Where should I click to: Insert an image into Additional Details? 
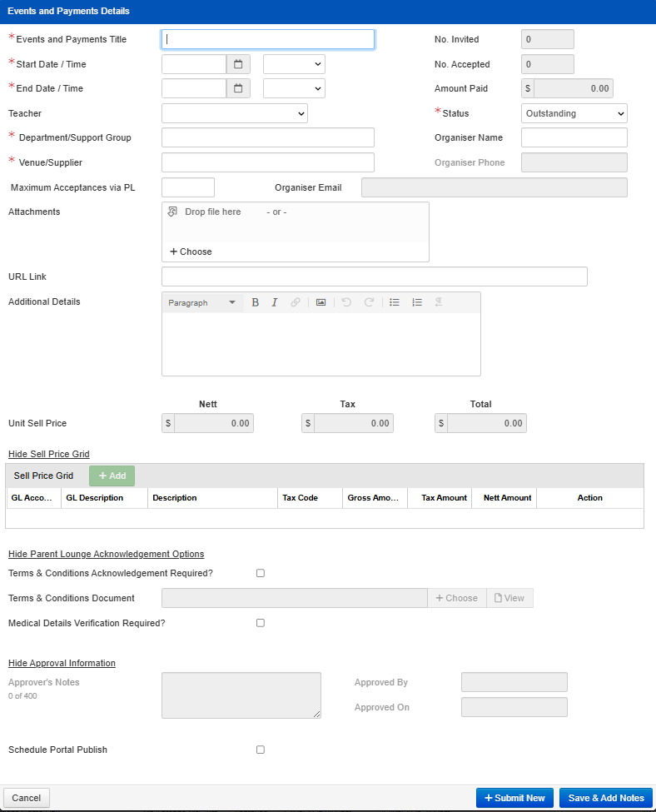point(321,302)
